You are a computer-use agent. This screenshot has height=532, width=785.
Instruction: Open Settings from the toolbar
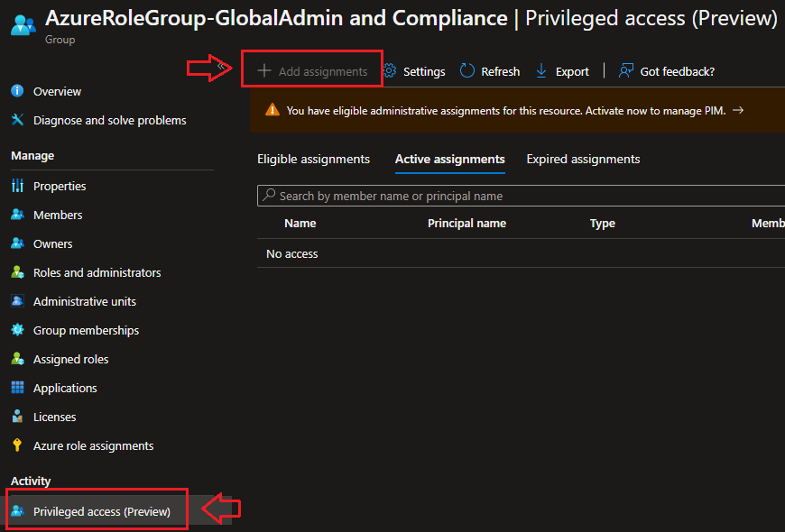coord(424,71)
